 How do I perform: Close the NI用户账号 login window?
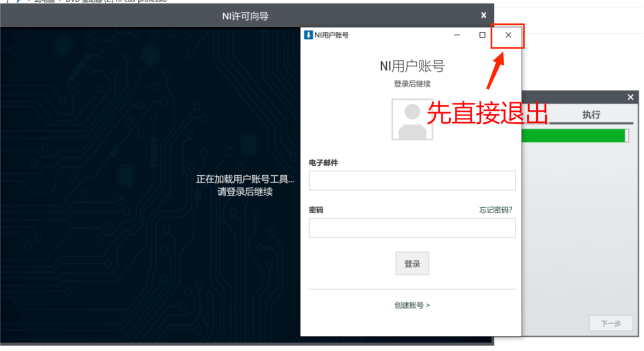[x=508, y=35]
